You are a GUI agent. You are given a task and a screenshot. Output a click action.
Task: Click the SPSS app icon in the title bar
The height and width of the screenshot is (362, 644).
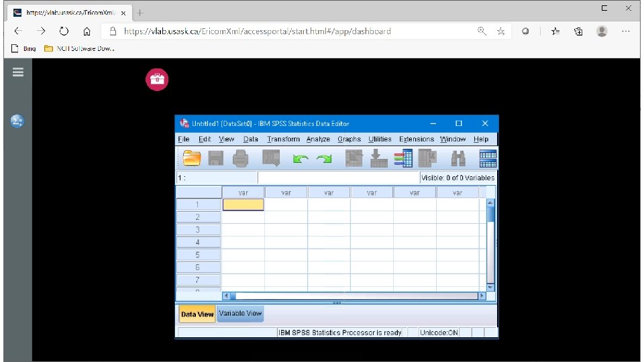pos(184,123)
